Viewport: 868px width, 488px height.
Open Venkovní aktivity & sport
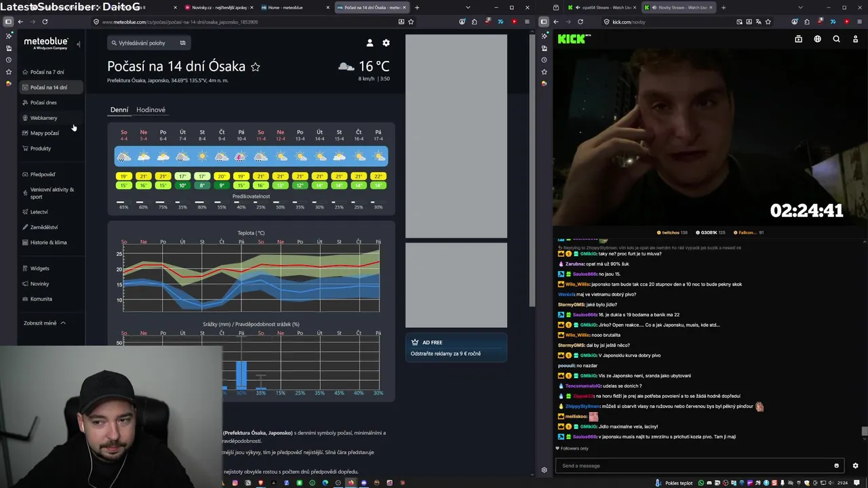[x=52, y=193]
